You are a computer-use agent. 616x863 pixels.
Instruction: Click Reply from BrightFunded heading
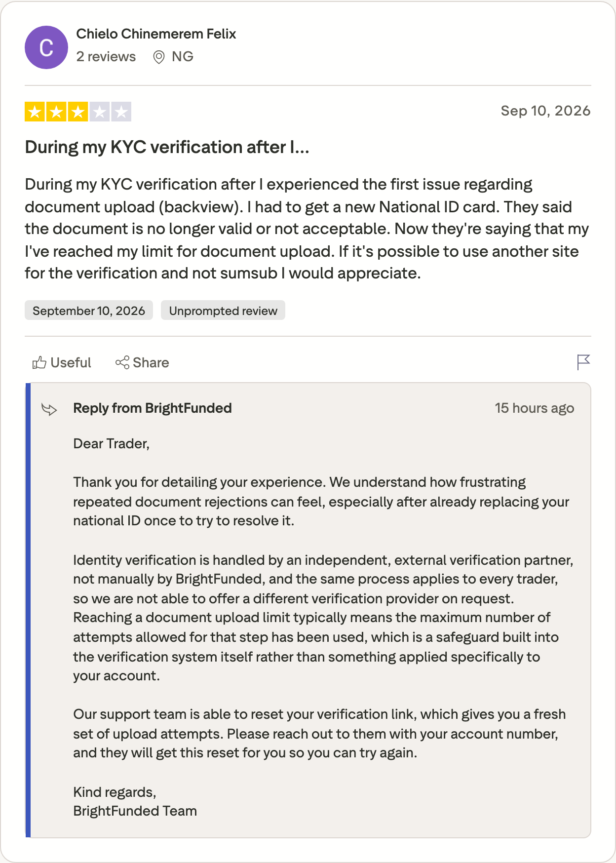153,408
